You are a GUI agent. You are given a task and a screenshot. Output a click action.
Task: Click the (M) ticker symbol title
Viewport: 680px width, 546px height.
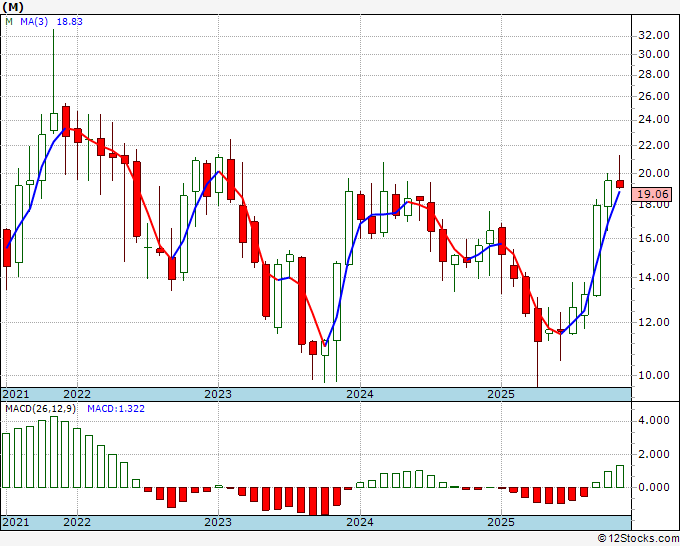click(x=13, y=7)
